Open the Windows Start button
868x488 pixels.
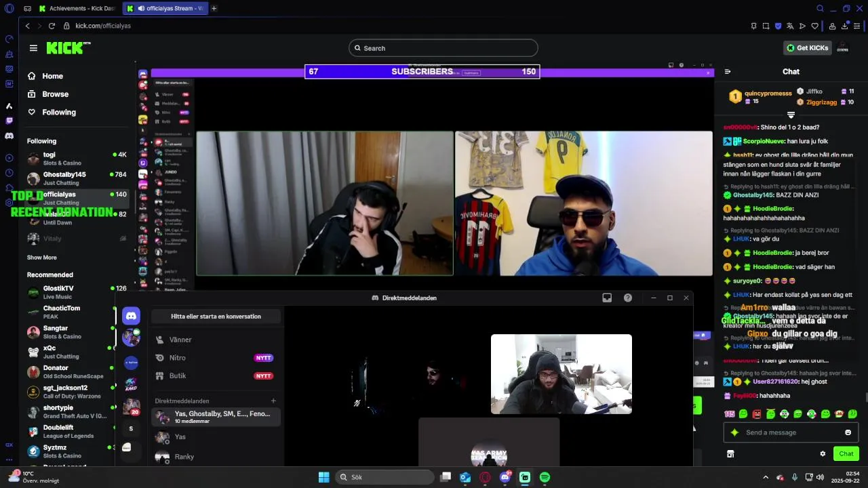pos(323,477)
